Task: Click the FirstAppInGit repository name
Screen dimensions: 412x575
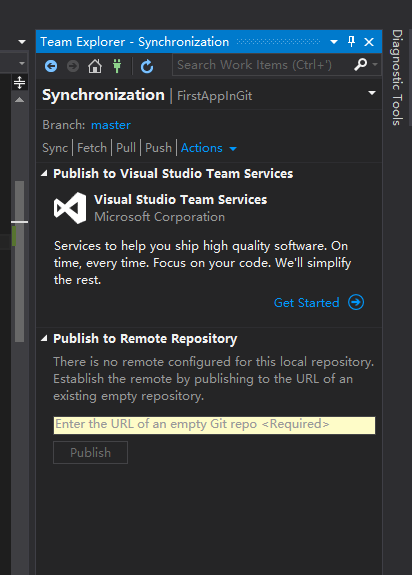Action: 214,96
